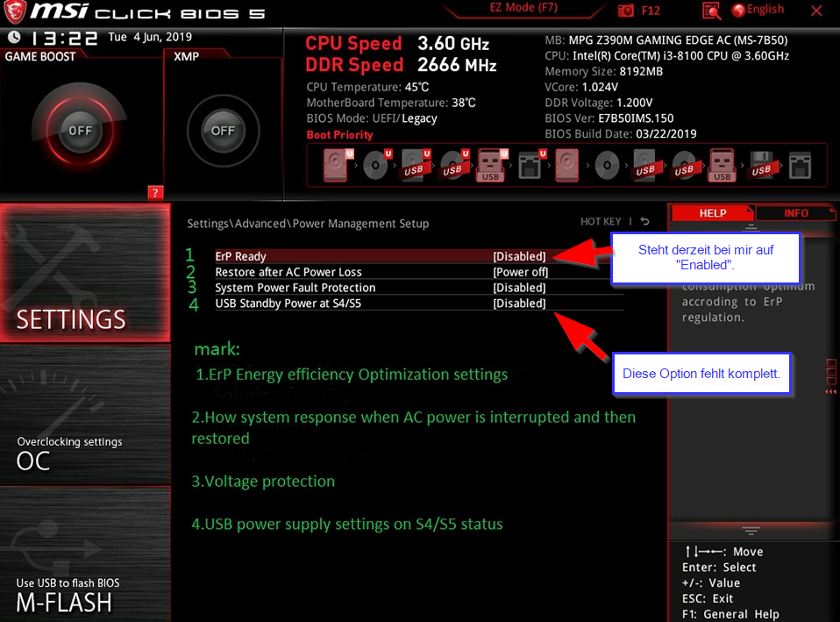
Task: Open the Favorites search icon near English
Action: point(710,10)
